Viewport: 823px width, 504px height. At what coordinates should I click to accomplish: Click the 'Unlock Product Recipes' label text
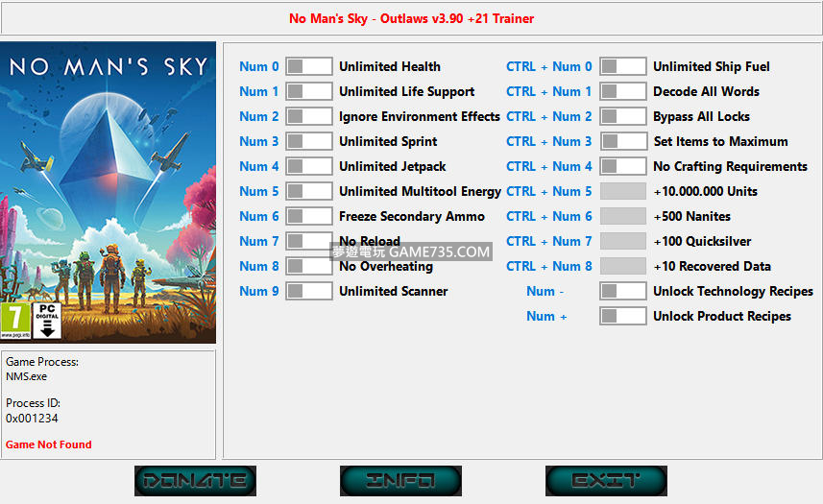722,316
